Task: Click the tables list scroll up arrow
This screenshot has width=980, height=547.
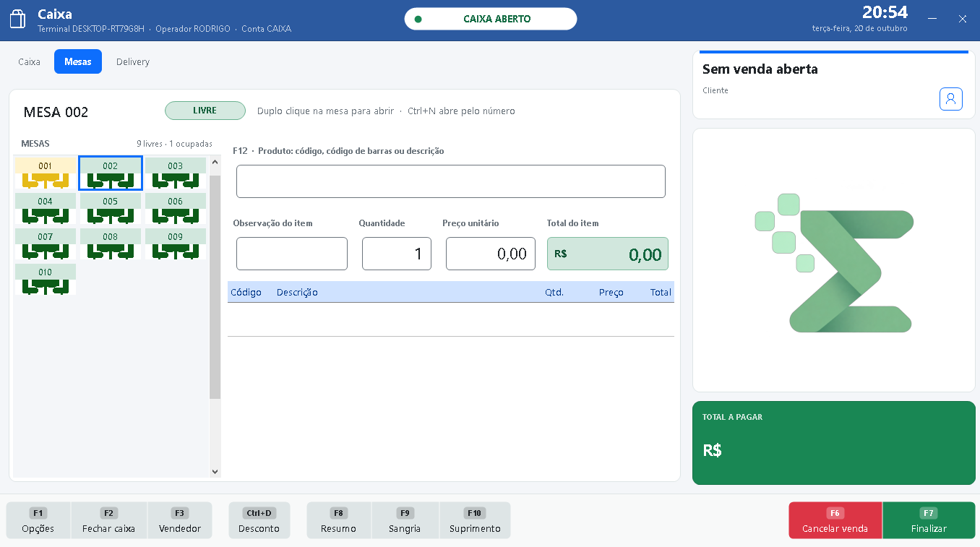Action: point(215,163)
